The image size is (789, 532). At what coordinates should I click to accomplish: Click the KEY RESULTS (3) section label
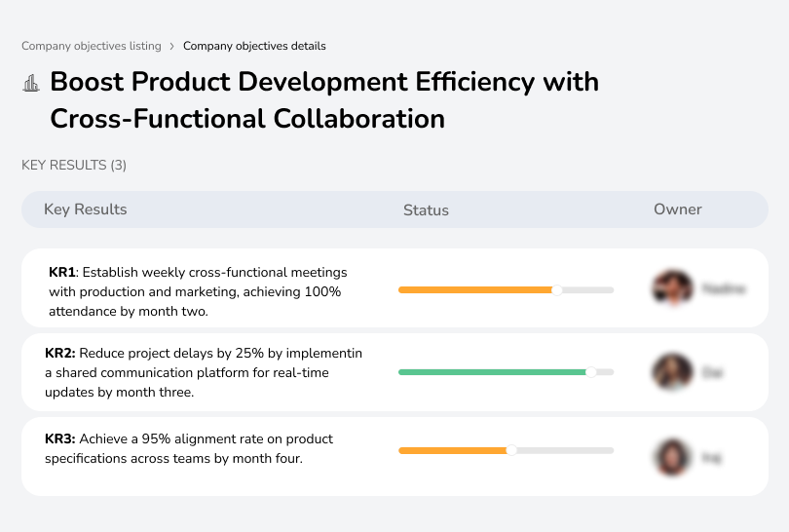pos(74,166)
